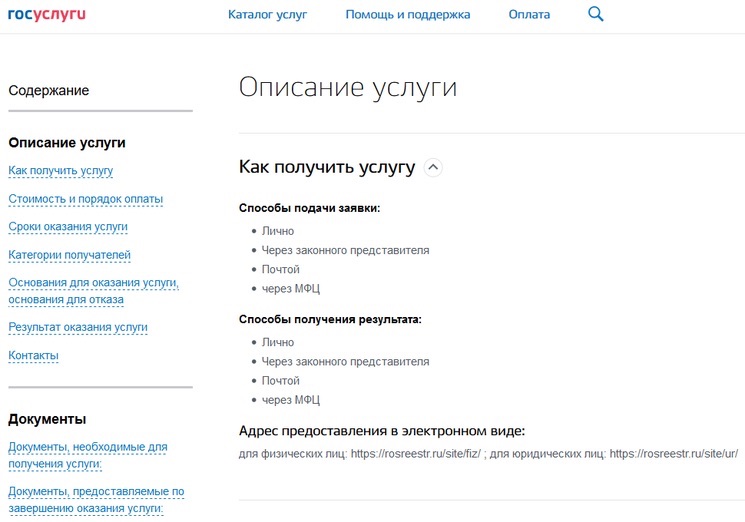
Task: Open the search magnifier icon
Action: pos(596,14)
